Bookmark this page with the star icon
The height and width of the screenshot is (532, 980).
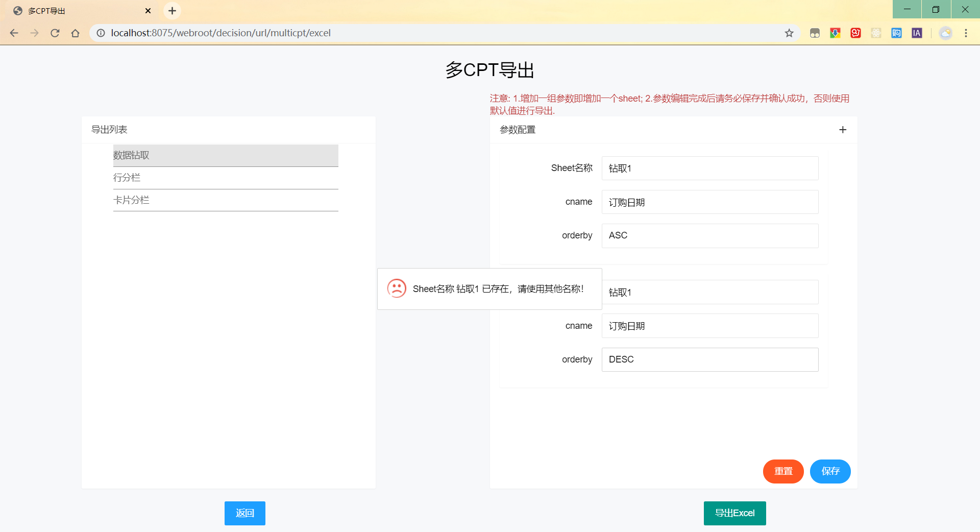point(789,33)
